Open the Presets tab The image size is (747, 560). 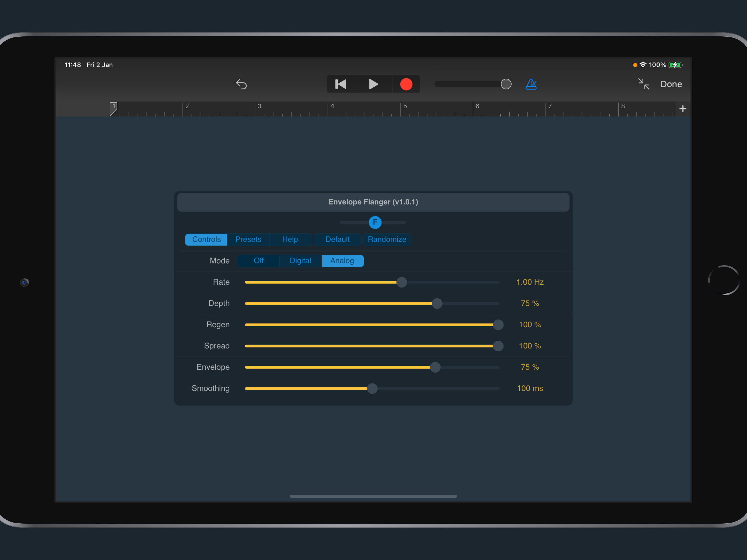click(248, 240)
